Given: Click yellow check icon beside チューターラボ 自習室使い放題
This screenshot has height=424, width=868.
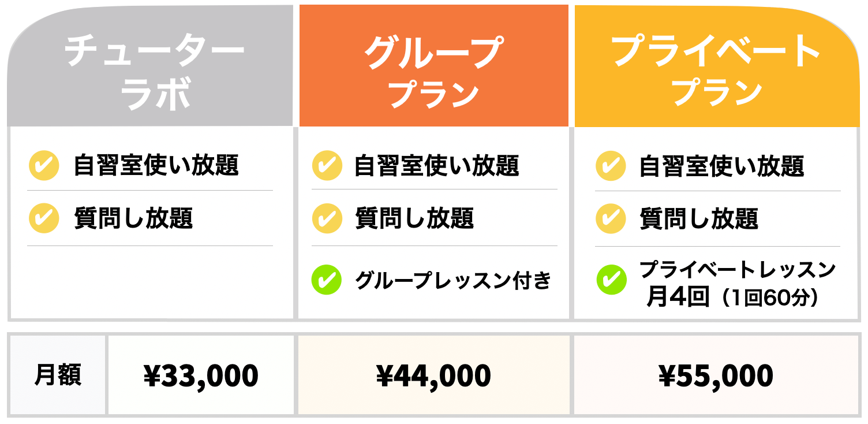Looking at the screenshot, I should point(44,166).
